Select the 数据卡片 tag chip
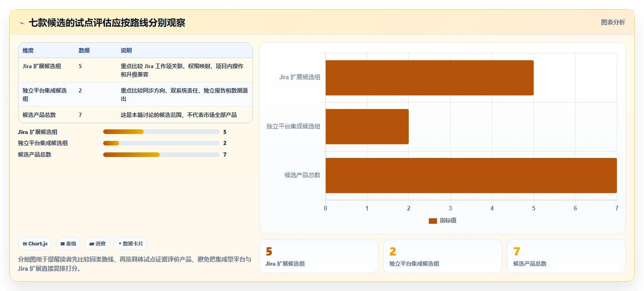The image size is (644, 291). point(131,244)
